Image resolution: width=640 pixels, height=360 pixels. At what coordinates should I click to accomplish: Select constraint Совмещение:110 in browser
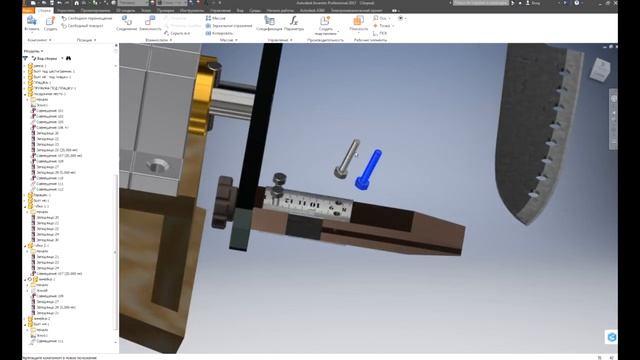(x=48, y=178)
